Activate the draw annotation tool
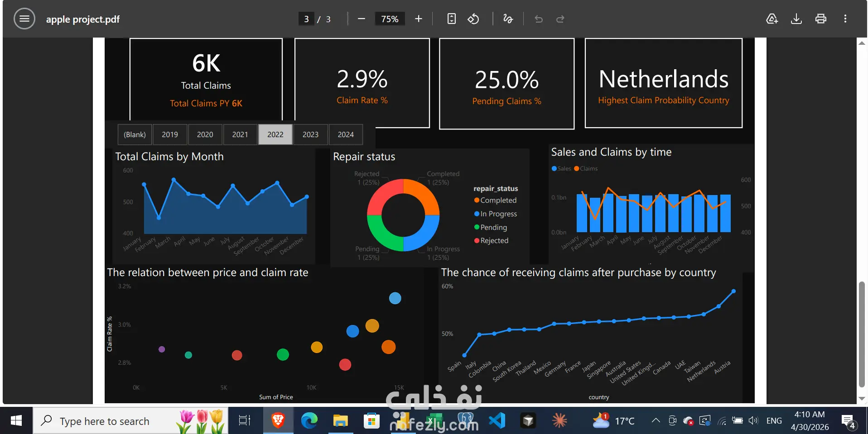 [x=508, y=19]
